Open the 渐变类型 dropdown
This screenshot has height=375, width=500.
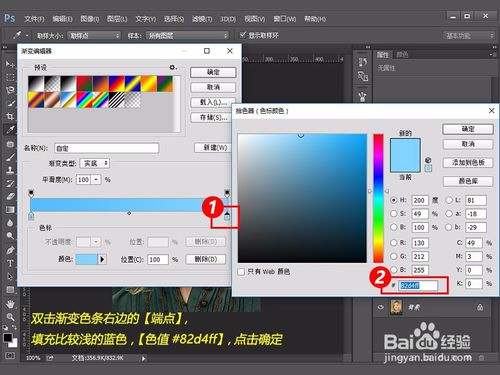tap(95, 163)
